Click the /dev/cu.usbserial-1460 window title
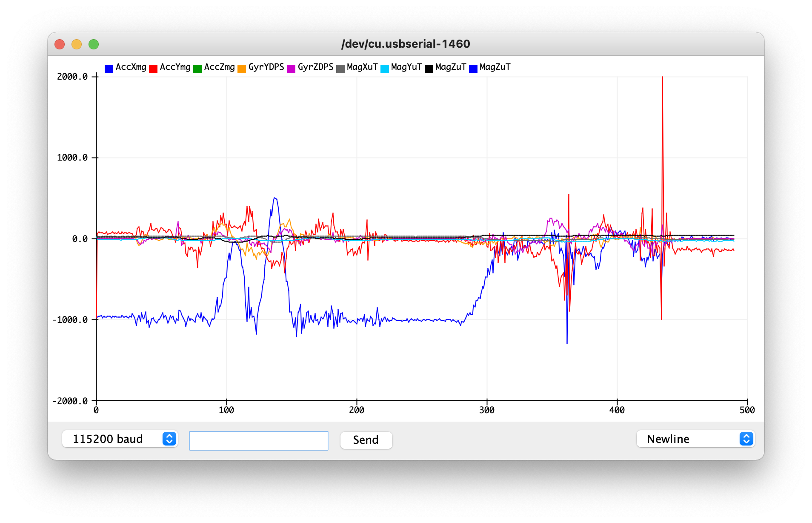Screen dimensions: 812x523 click(406, 44)
